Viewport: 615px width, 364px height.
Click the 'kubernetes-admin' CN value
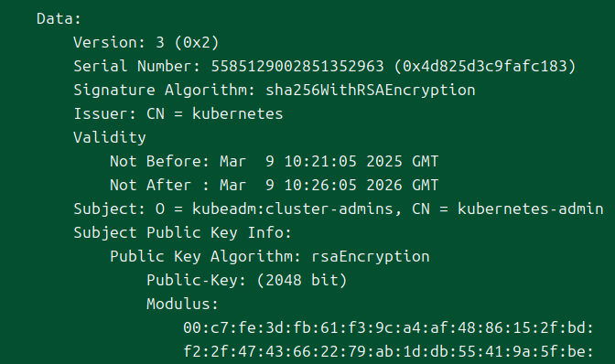pos(530,209)
